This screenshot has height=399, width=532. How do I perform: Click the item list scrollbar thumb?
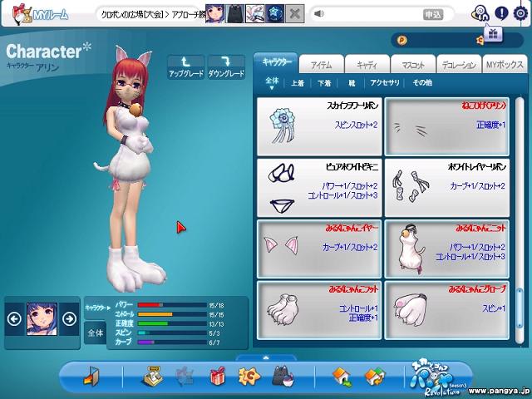click(x=520, y=308)
